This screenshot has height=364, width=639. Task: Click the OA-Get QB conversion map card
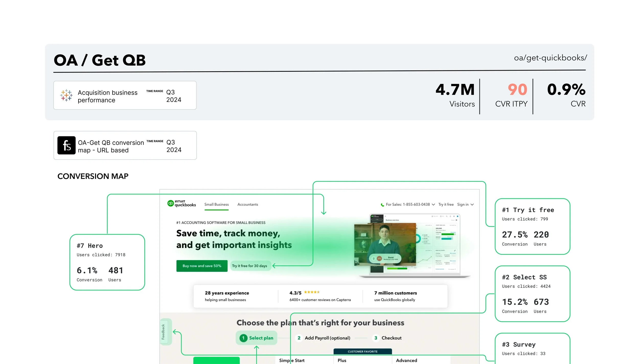click(125, 145)
